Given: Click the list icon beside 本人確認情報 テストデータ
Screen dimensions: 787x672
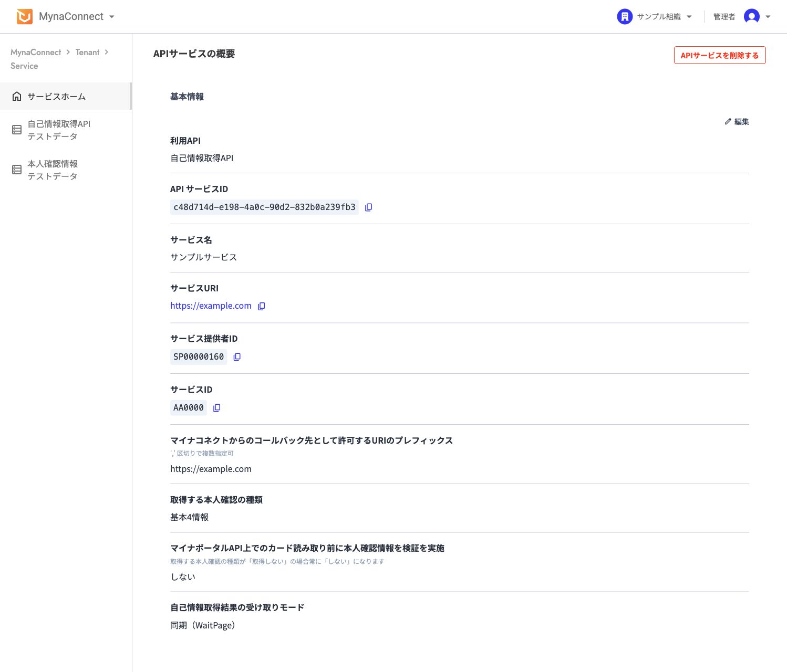Looking at the screenshot, I should (17, 170).
